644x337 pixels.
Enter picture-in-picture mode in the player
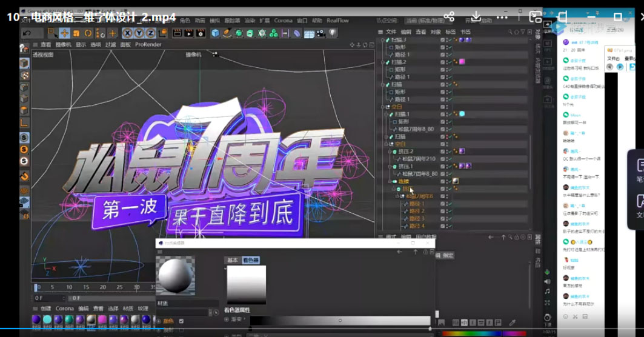coord(535,17)
